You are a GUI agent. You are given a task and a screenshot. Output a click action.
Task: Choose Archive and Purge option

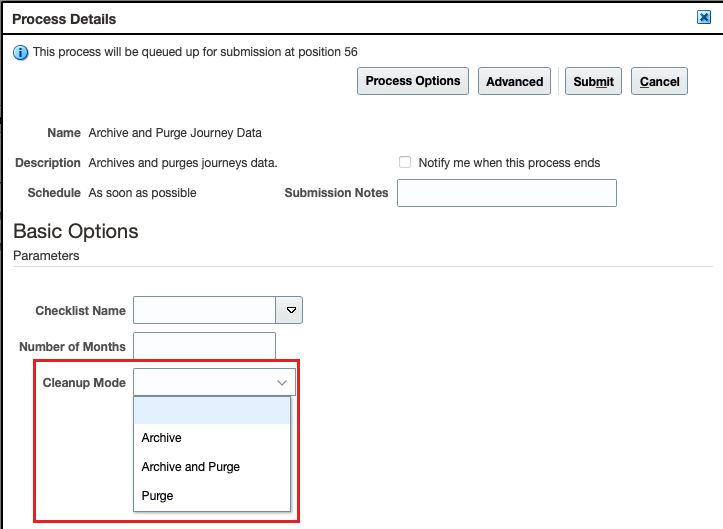pos(190,467)
